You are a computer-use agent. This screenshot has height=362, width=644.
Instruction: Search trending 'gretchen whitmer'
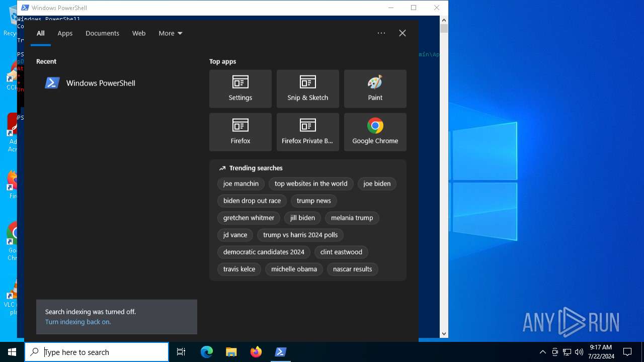point(249,218)
